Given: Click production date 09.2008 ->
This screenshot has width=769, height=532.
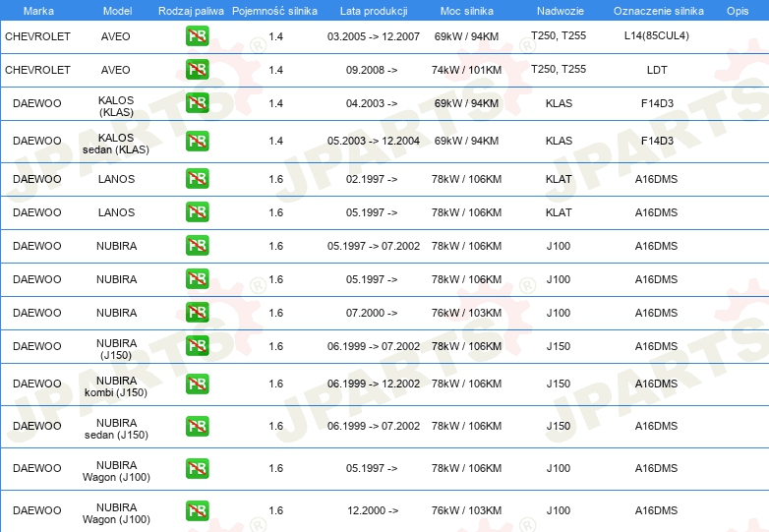Looking at the screenshot, I should (372, 70).
